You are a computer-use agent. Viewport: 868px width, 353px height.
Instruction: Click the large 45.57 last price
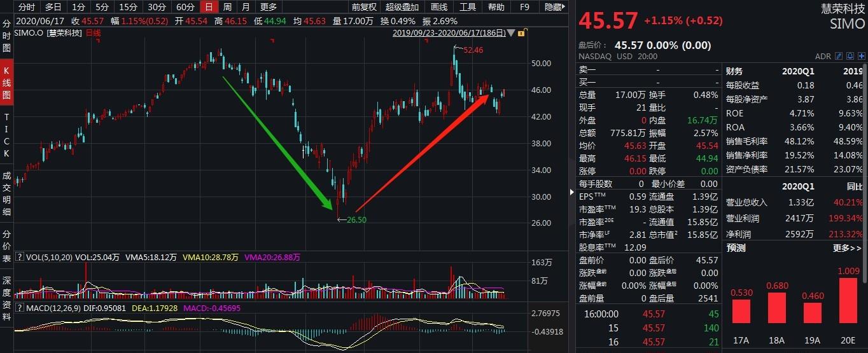click(608, 20)
